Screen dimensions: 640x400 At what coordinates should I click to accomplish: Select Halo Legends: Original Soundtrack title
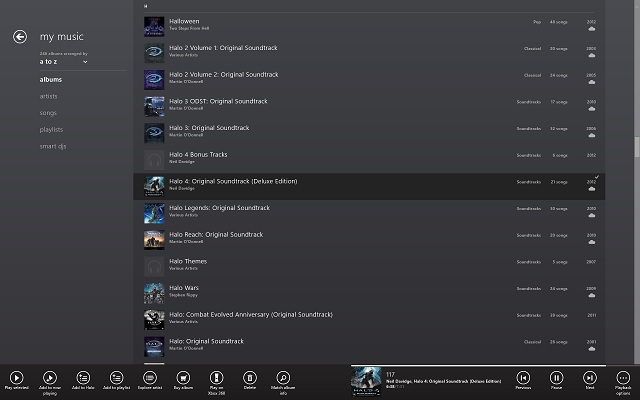point(220,208)
